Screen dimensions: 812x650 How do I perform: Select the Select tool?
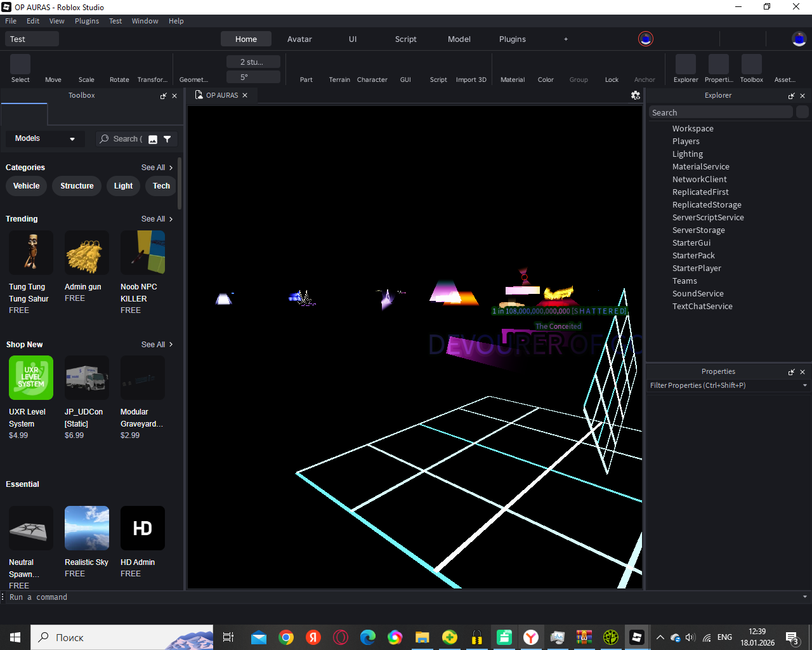point(20,69)
